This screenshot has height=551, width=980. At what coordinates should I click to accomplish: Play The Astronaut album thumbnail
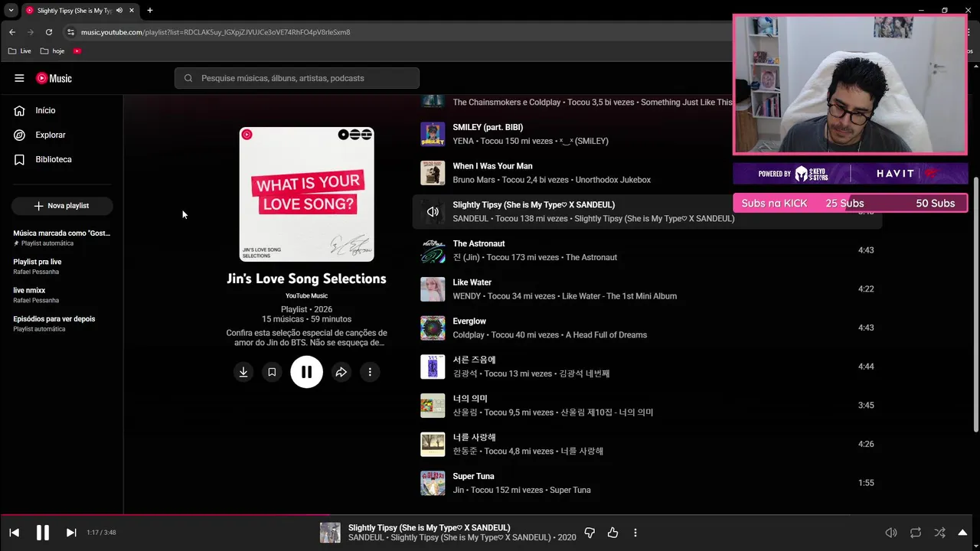point(433,250)
